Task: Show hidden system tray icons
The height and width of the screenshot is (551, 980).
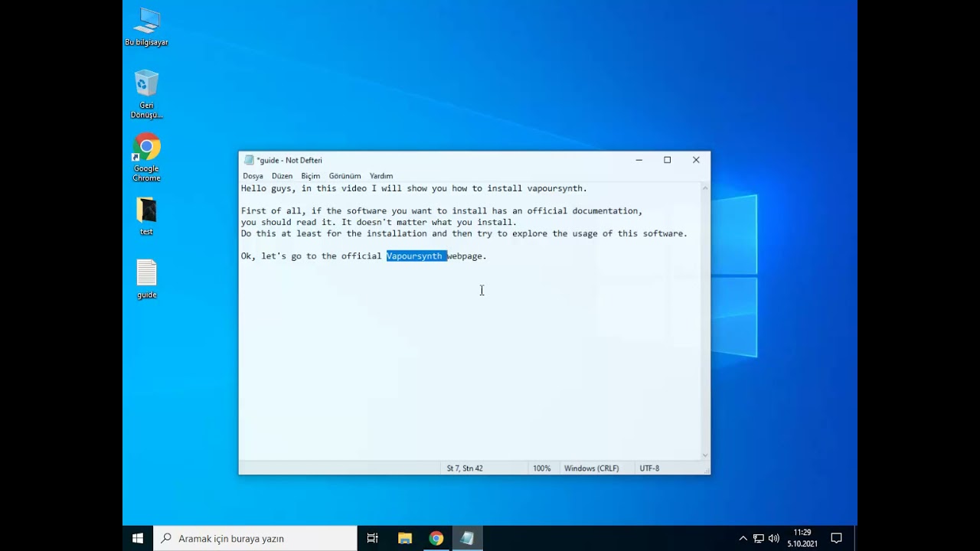Action: pyautogui.click(x=743, y=538)
